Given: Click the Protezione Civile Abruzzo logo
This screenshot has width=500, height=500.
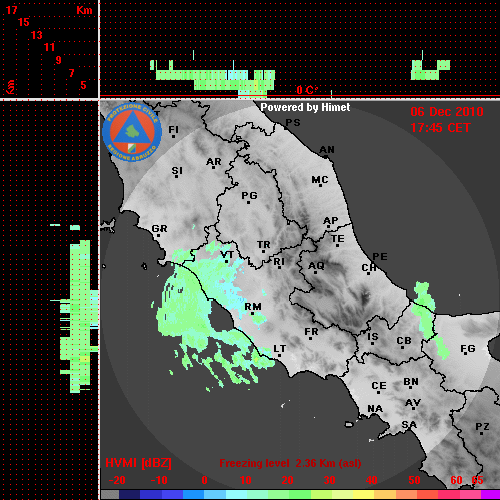Looking at the screenshot, I should [x=132, y=132].
